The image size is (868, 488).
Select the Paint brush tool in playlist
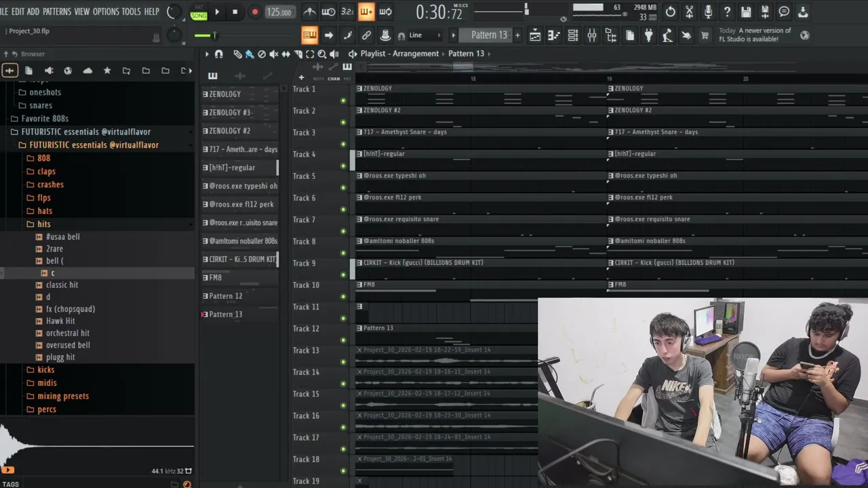click(250, 54)
